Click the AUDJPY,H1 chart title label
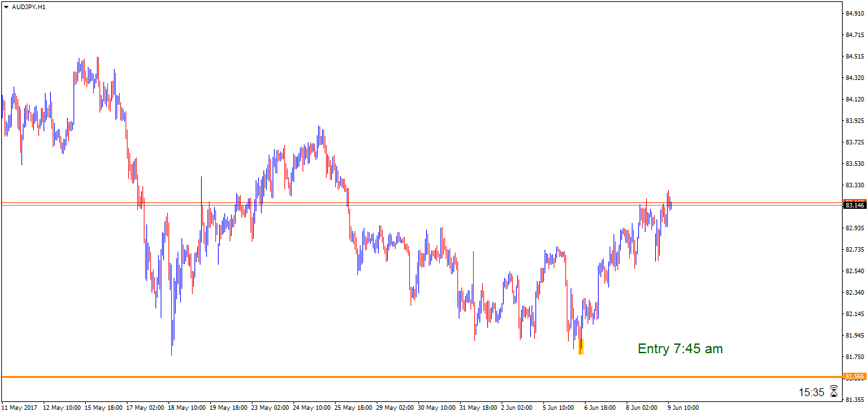 (28, 7)
